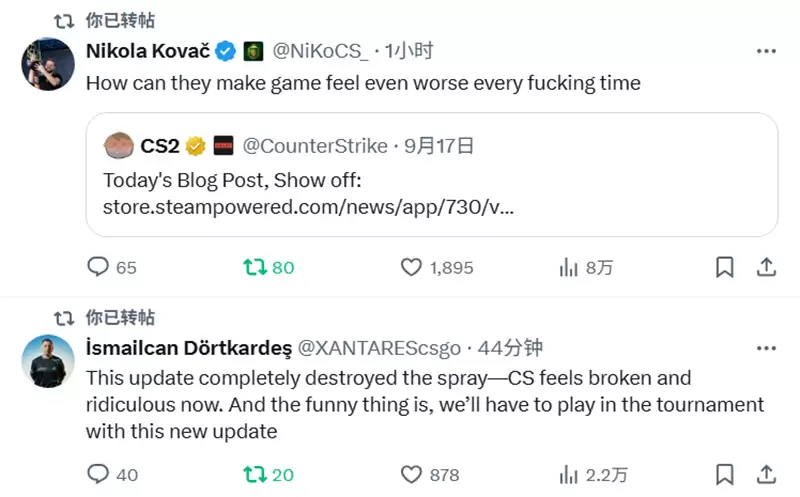Image resolution: width=800 pixels, height=497 pixels.
Task: Open the @XANTAREScsgo handle link
Action: [381, 348]
